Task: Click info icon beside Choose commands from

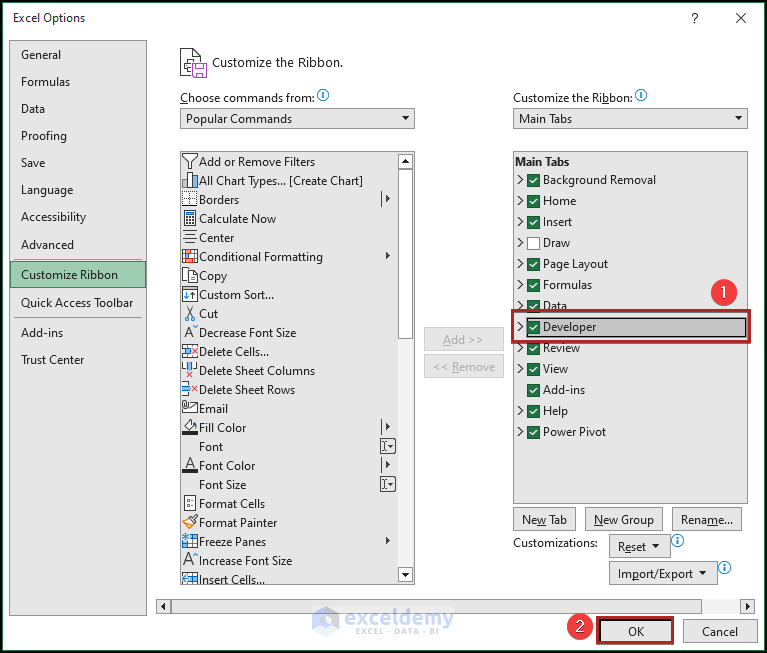Action: click(323, 95)
